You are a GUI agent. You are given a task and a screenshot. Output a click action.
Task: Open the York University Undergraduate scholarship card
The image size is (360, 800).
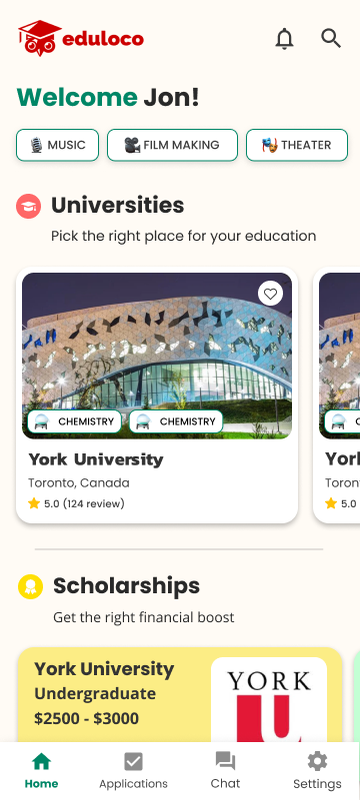pyautogui.click(x=180, y=695)
